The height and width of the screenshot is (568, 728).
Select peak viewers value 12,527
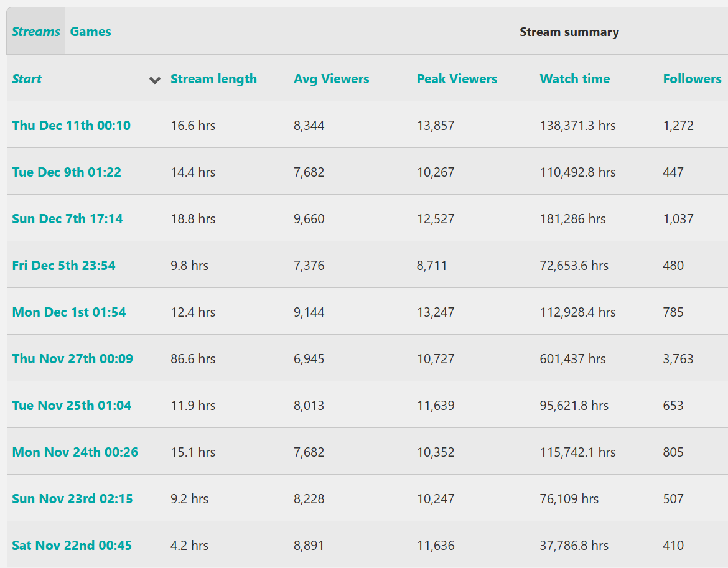click(436, 219)
